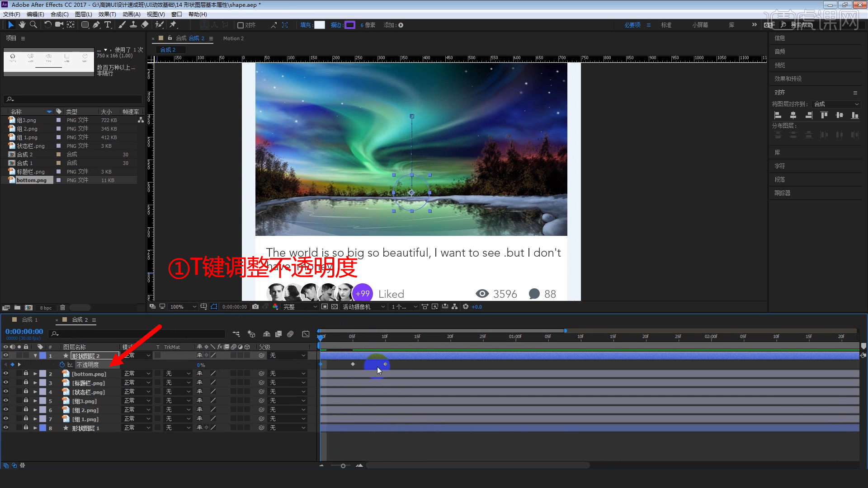The image size is (868, 488).
Task: Open the channel and color management icon
Action: pos(275,307)
